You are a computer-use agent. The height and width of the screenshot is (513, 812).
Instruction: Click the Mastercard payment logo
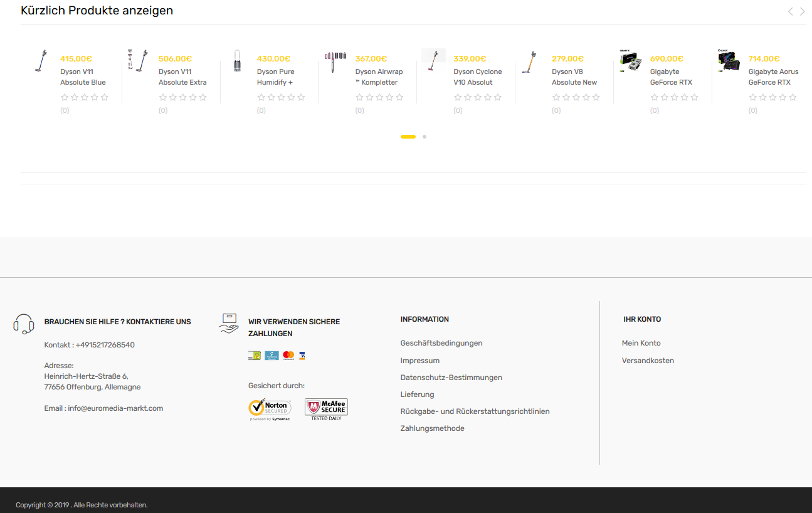[x=288, y=356]
